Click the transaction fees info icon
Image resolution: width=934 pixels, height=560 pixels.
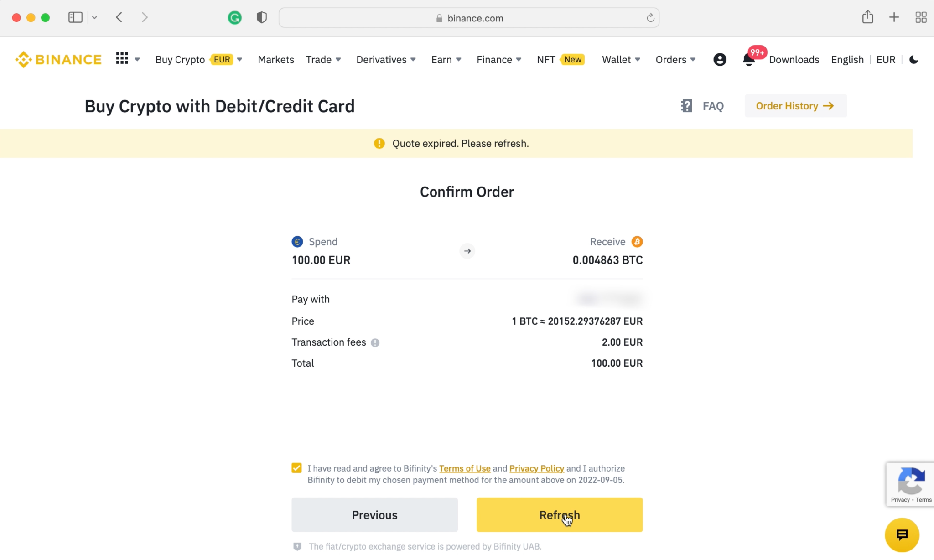375,342
